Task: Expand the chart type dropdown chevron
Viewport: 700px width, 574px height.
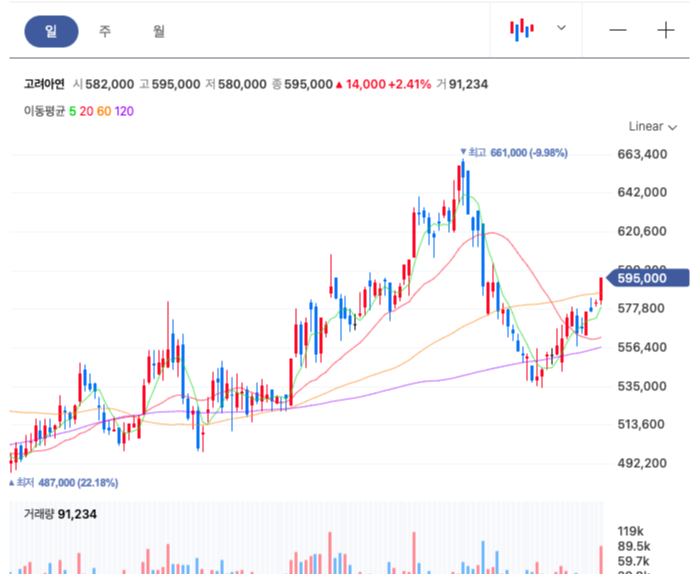Action: coord(561,28)
